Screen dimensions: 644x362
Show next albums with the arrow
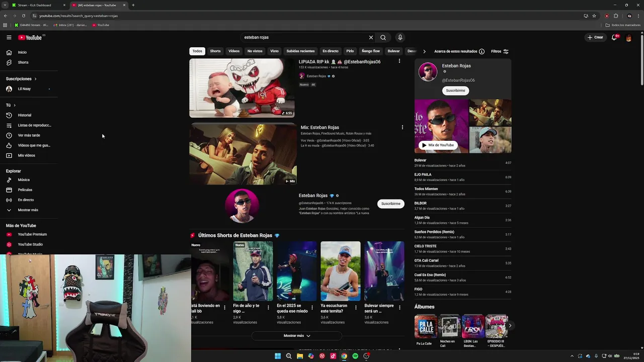click(510, 326)
